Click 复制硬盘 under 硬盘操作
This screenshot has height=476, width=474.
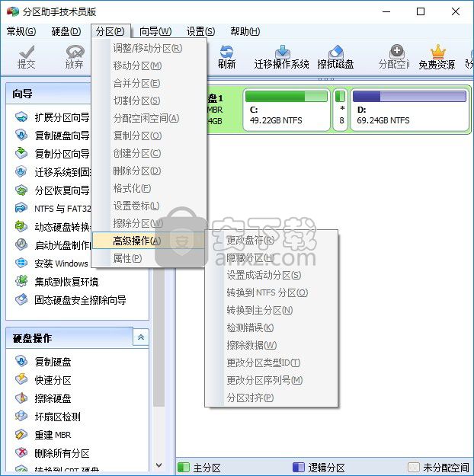coord(43,362)
